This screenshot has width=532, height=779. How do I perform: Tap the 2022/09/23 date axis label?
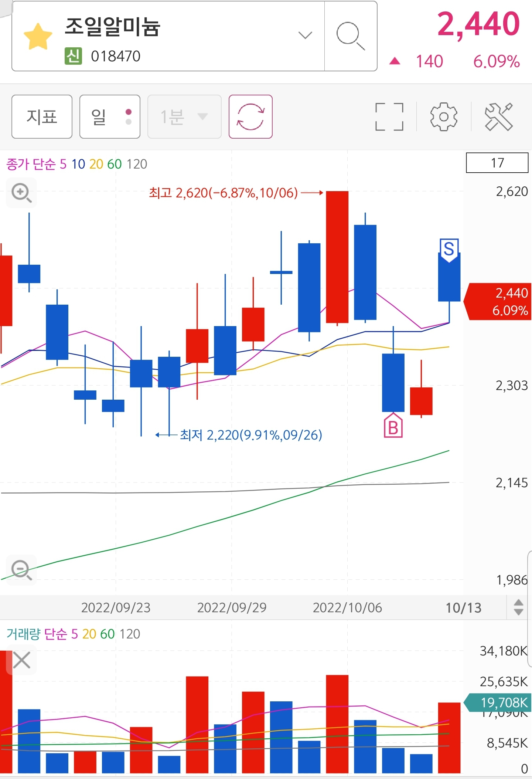(x=116, y=607)
